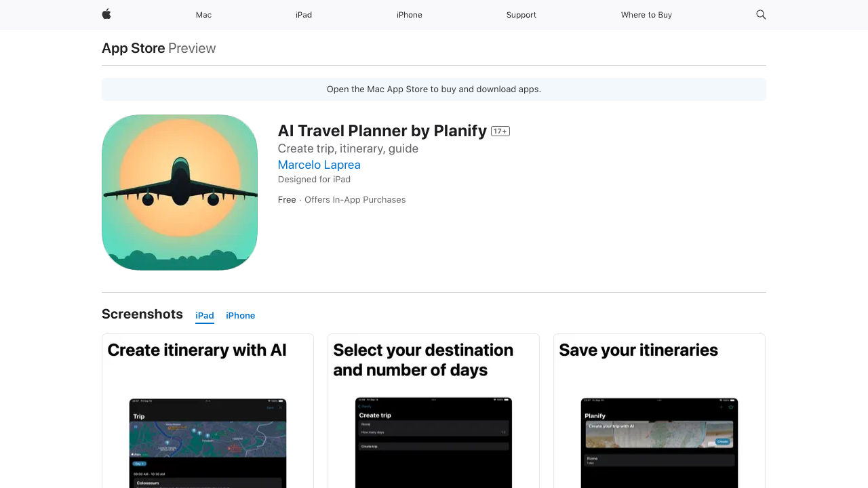Click the Planify airplane app icon
This screenshot has height=488, width=868.
(x=180, y=192)
